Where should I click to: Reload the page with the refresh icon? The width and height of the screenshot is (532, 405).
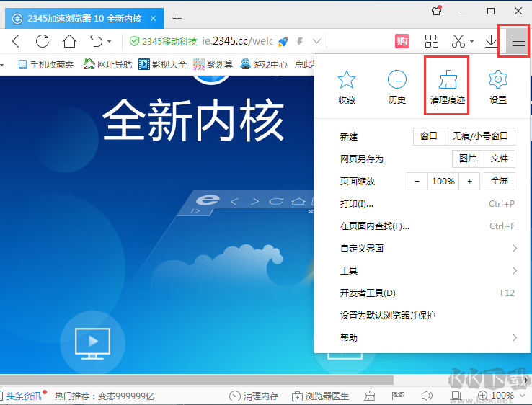coord(43,41)
